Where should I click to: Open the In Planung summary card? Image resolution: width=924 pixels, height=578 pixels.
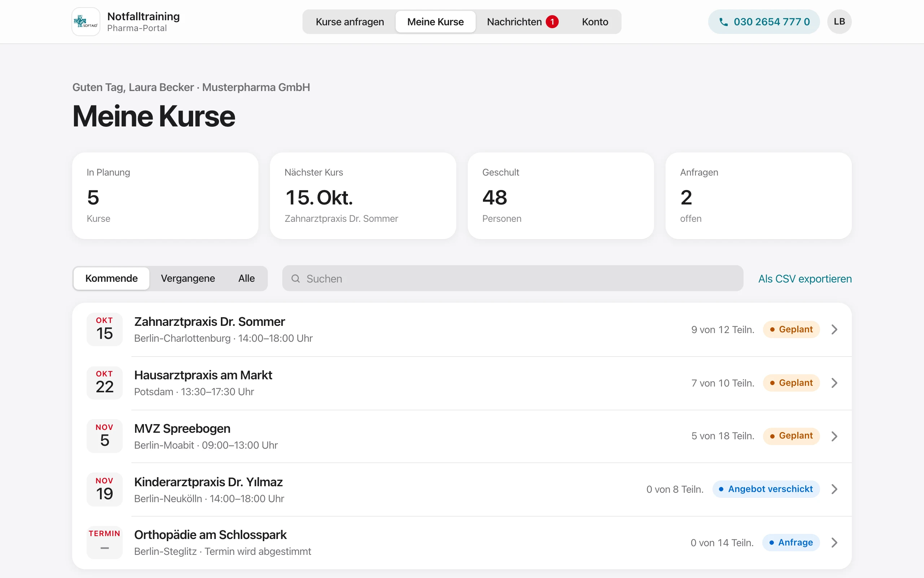pos(165,196)
